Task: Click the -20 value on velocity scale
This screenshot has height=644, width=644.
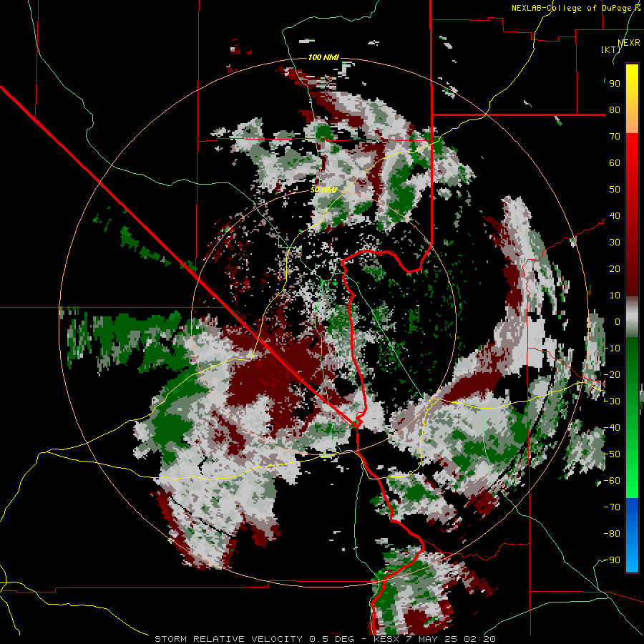Action: [612, 375]
